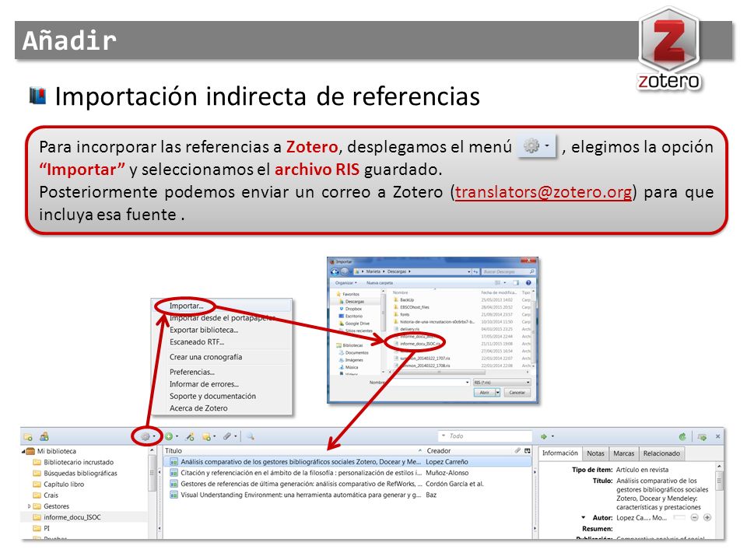Select Preferencias... menu entry
747x560 pixels.
pos(192,373)
